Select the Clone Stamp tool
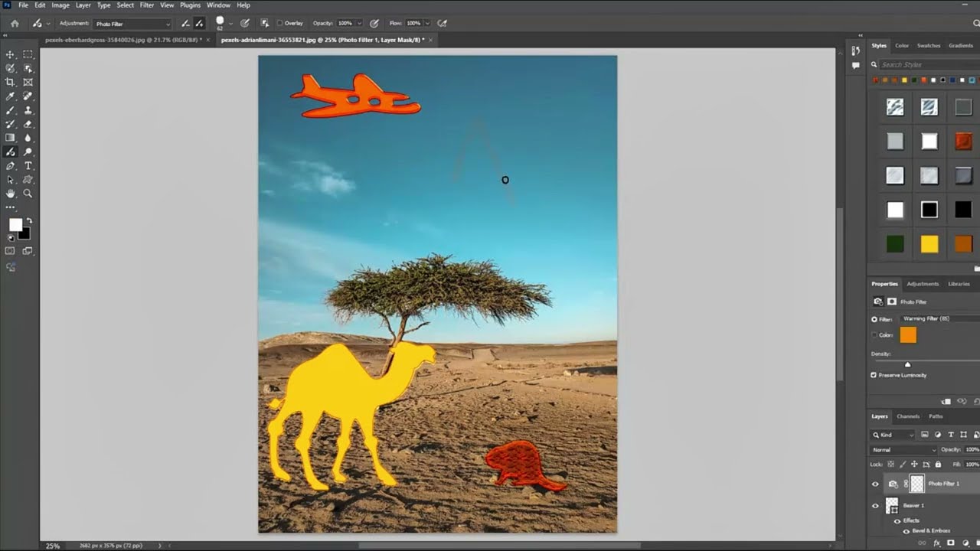The height and width of the screenshot is (551, 980). 28,110
